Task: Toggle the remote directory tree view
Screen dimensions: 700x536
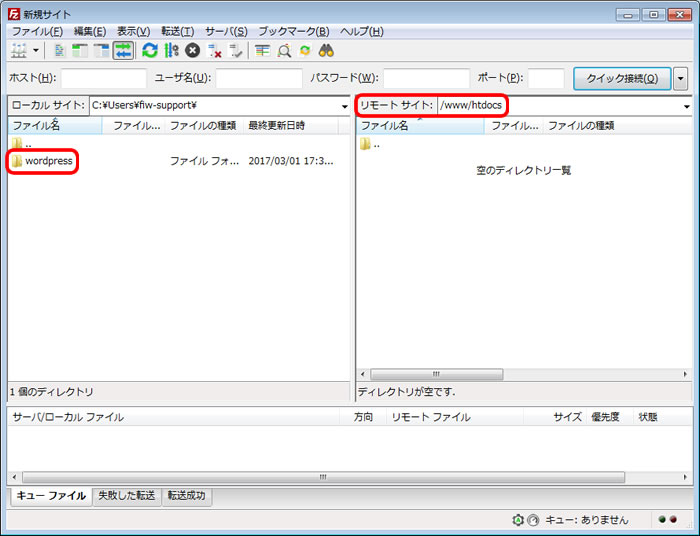Action: tap(101, 50)
